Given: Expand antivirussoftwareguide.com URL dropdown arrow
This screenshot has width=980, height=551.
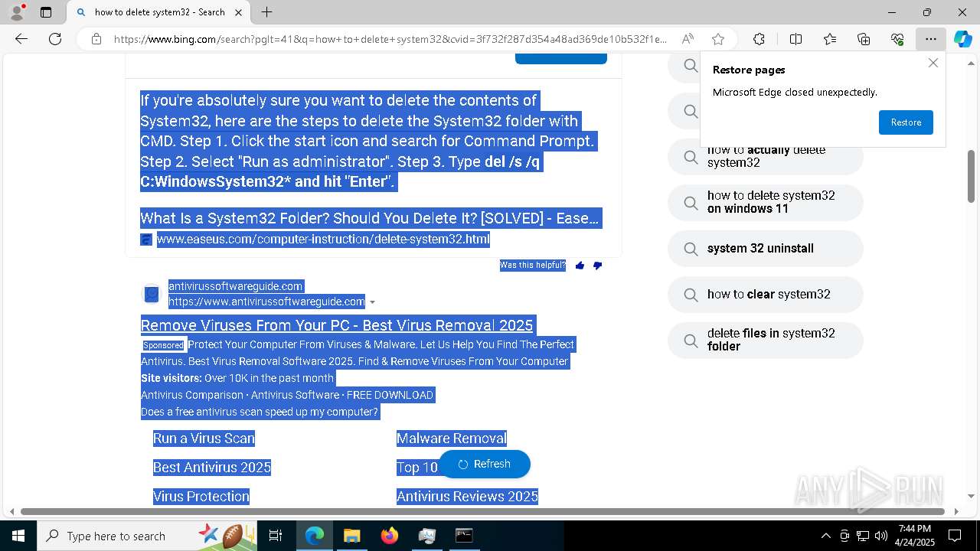Looking at the screenshot, I should point(372,302).
